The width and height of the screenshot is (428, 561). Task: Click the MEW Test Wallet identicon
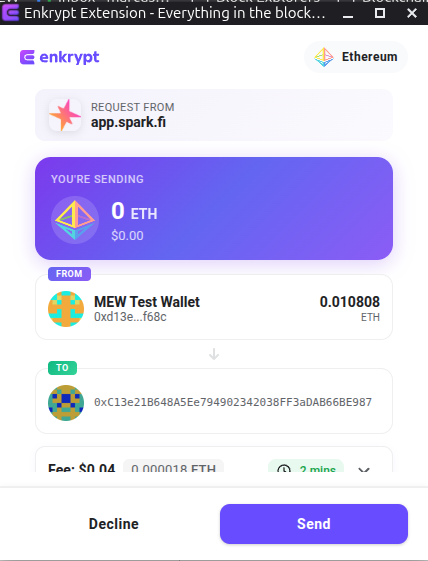[x=66, y=309]
